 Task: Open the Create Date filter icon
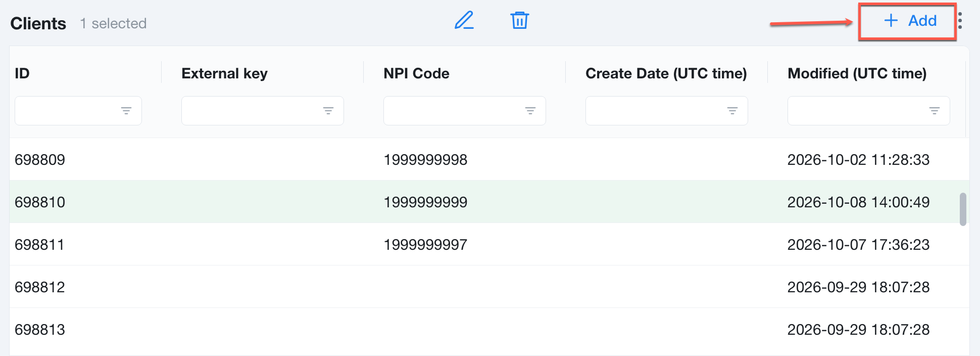pos(732,111)
